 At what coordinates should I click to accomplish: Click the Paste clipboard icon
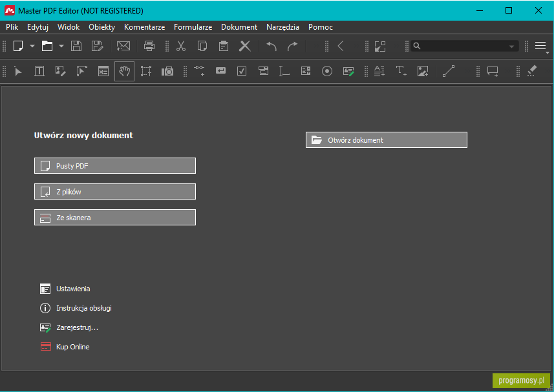click(223, 46)
